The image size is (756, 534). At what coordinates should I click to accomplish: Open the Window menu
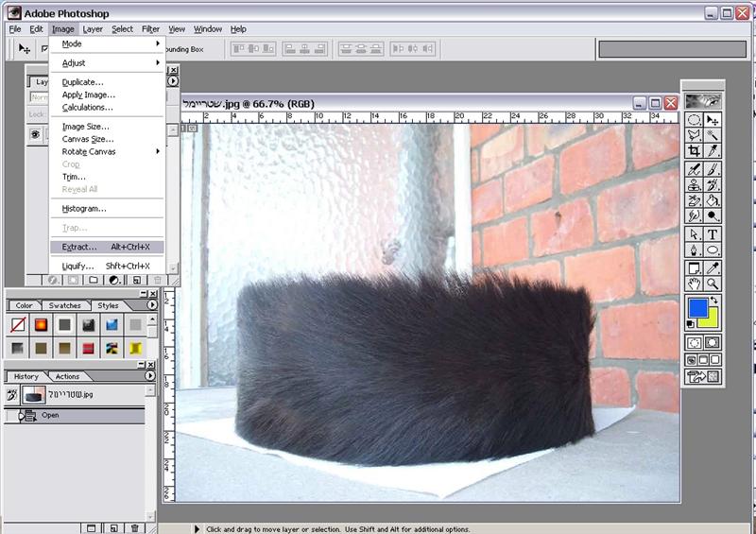pos(208,29)
